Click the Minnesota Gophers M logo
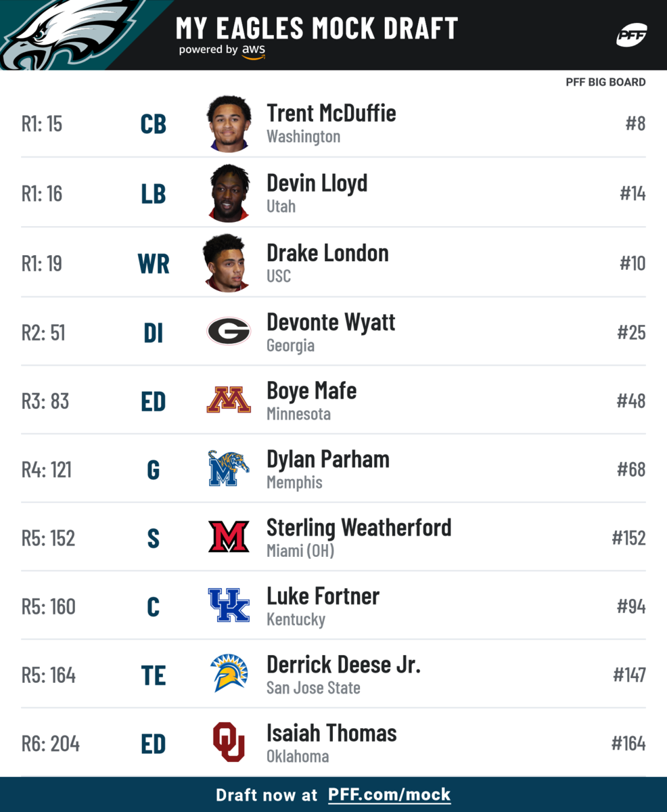 (x=229, y=400)
